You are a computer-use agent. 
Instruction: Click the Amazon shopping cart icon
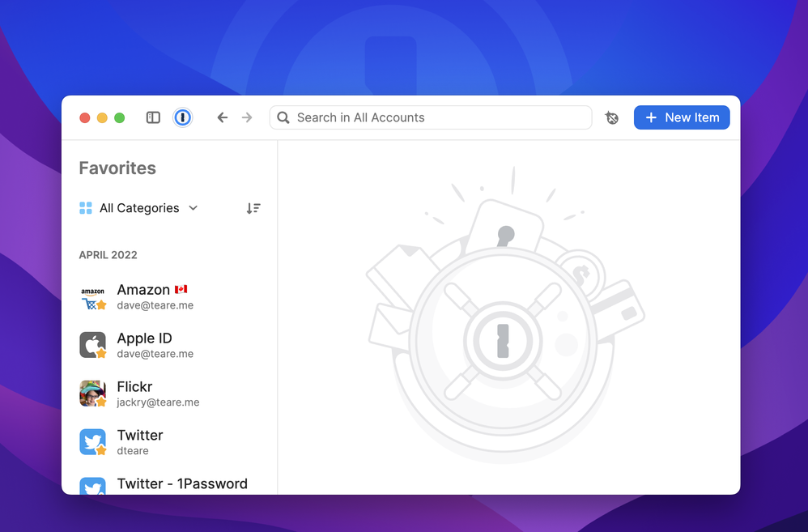click(93, 297)
